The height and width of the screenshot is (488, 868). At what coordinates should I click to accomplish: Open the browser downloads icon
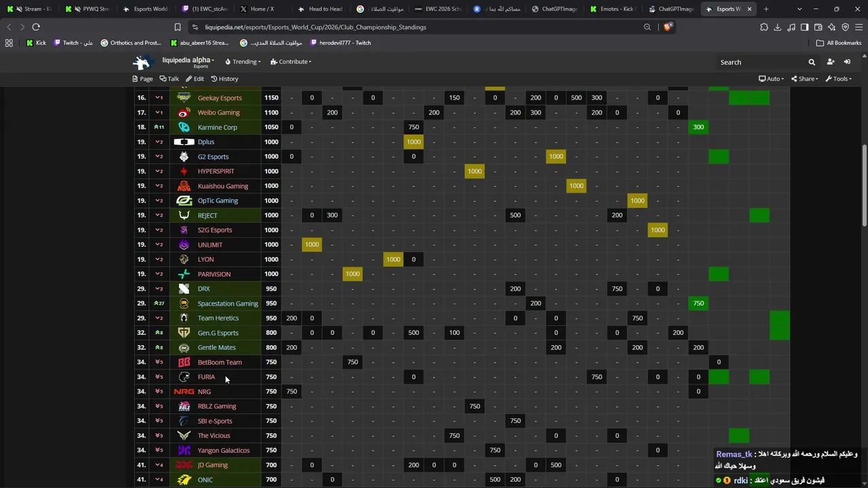tap(778, 27)
